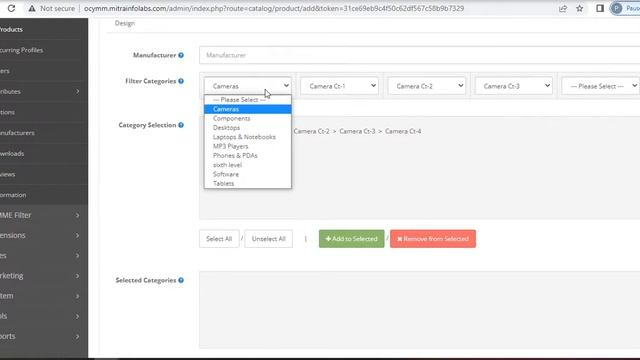Click the Select All button
640x360 pixels.
pyautogui.click(x=219, y=239)
